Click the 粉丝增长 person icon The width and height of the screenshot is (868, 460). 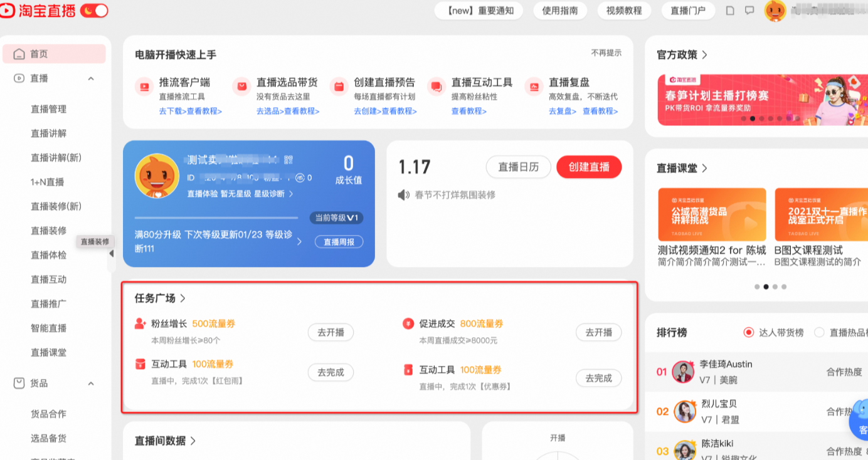tap(139, 323)
